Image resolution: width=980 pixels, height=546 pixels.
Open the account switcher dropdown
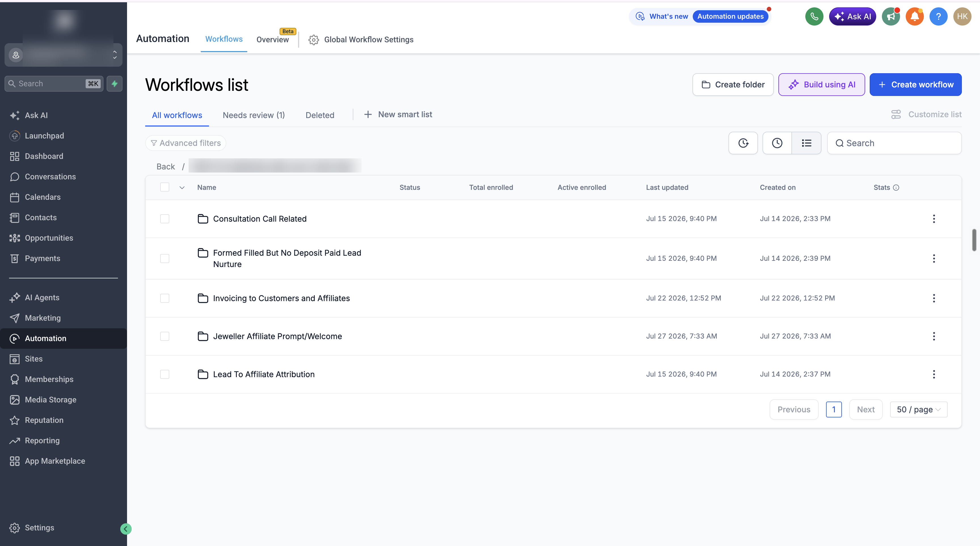(64, 55)
